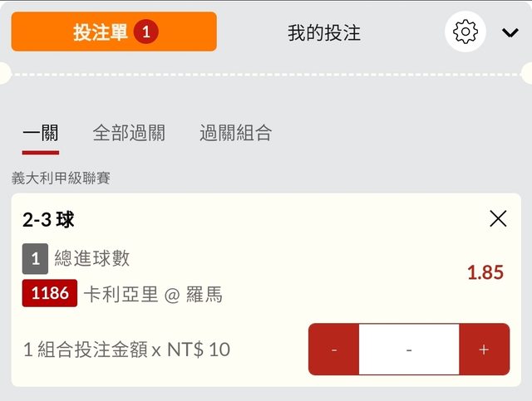
Task: Open the betting slip settings gear
Action: [x=465, y=32]
